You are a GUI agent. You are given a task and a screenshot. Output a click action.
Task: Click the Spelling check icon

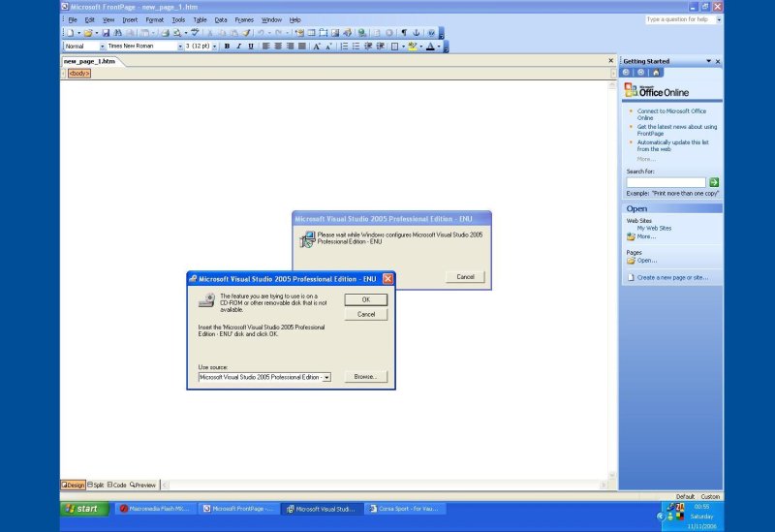[x=195, y=33]
